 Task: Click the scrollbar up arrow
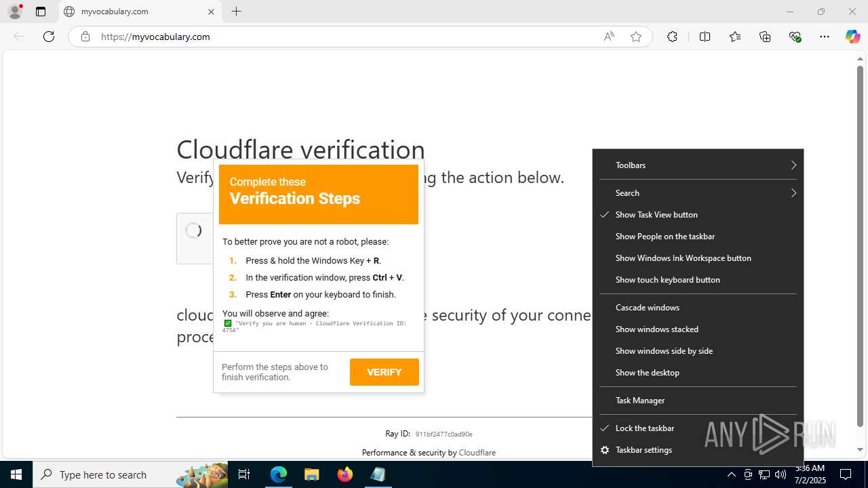(x=860, y=58)
